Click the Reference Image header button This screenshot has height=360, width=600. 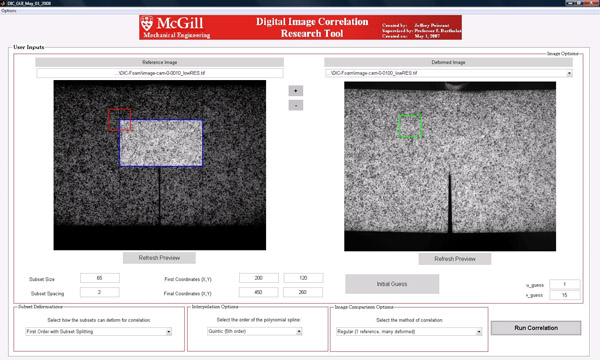pyautogui.click(x=160, y=62)
